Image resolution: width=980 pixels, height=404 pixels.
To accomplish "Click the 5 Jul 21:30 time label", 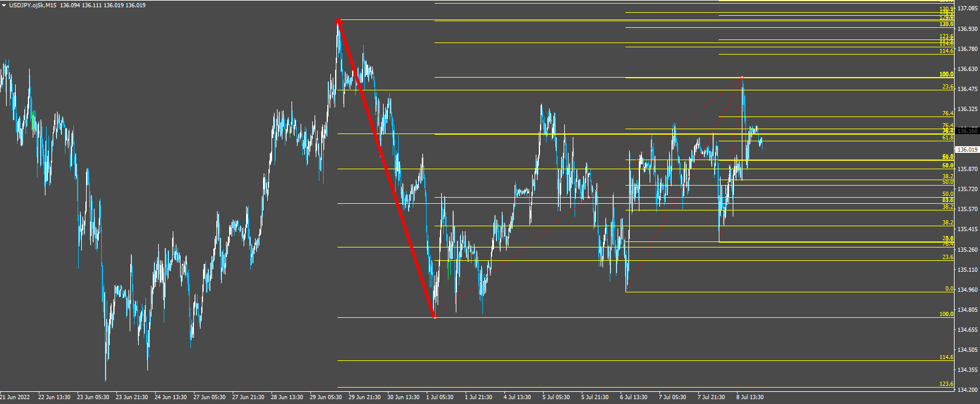I will 595,397.
